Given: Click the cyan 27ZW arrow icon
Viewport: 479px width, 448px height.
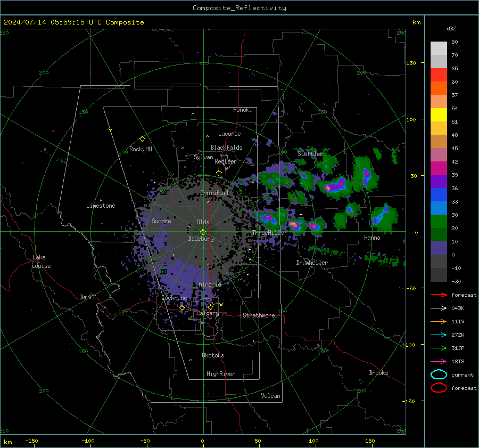Looking at the screenshot, I should [x=439, y=335].
